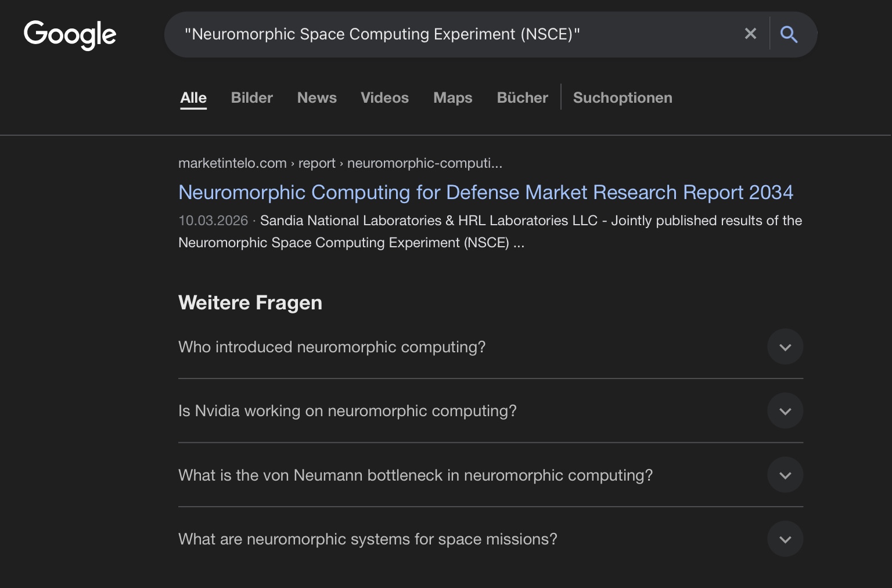This screenshot has width=892, height=588.
Task: Switch to the Videos tab
Action: [384, 98]
